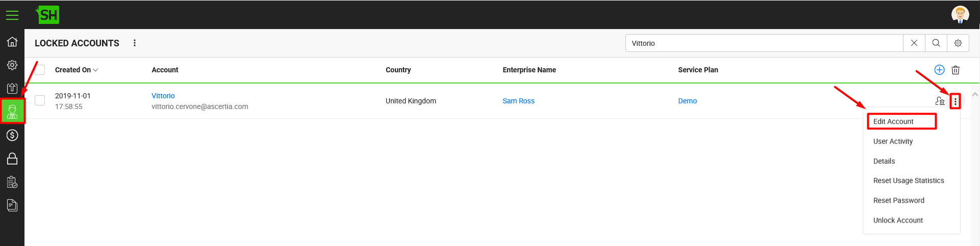
Task: Check the Vittorio row checkbox
Action: (x=40, y=100)
